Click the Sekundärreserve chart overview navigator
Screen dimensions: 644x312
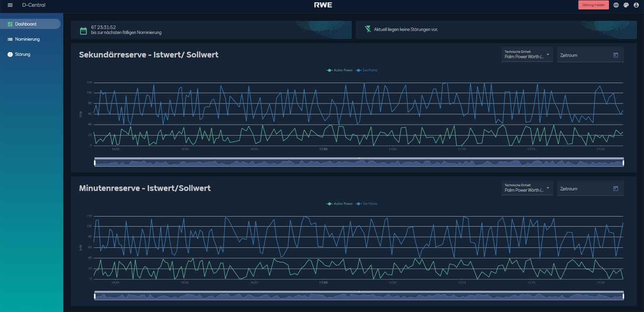click(x=359, y=162)
